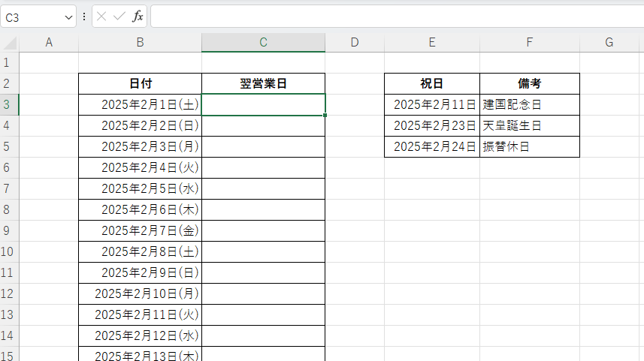Select cell 2025年2月8日(土)
This screenshot has width=644, height=361.
[140, 251]
